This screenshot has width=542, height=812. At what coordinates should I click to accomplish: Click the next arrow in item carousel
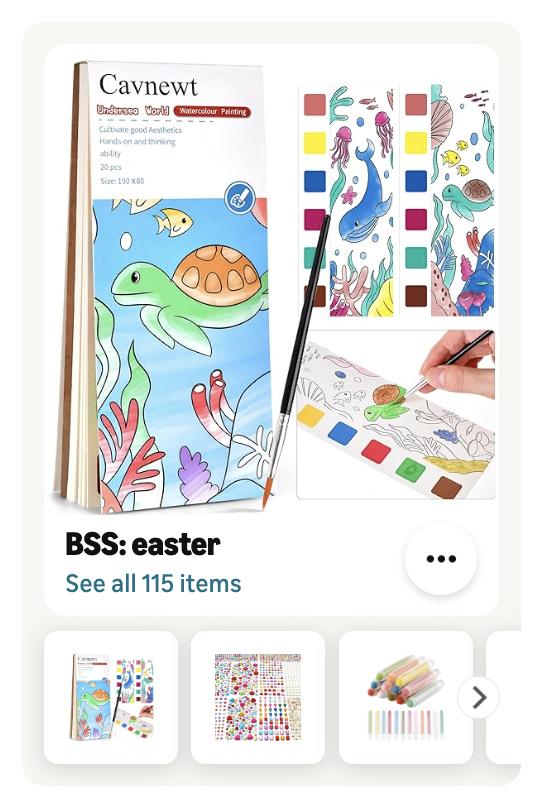tap(479, 698)
